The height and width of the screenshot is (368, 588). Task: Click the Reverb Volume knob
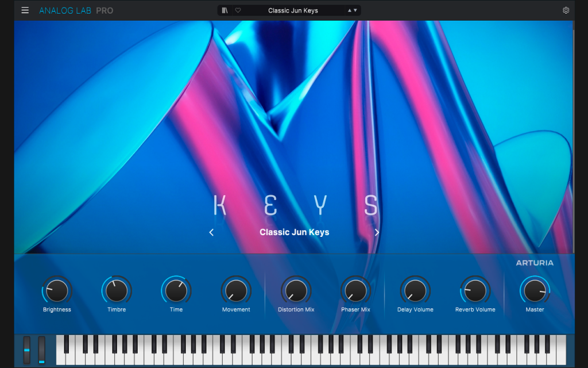(475, 290)
